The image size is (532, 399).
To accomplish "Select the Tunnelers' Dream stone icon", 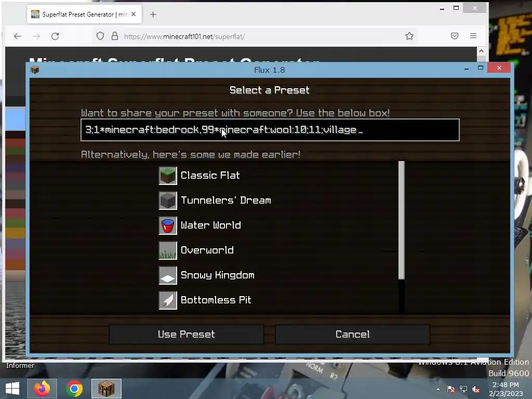I will 168,201.
